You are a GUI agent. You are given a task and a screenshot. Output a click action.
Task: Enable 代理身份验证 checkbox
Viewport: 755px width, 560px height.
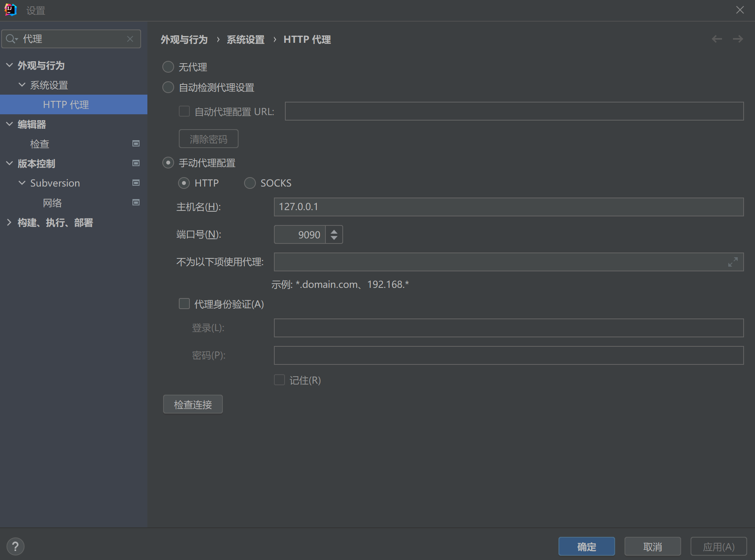click(184, 304)
